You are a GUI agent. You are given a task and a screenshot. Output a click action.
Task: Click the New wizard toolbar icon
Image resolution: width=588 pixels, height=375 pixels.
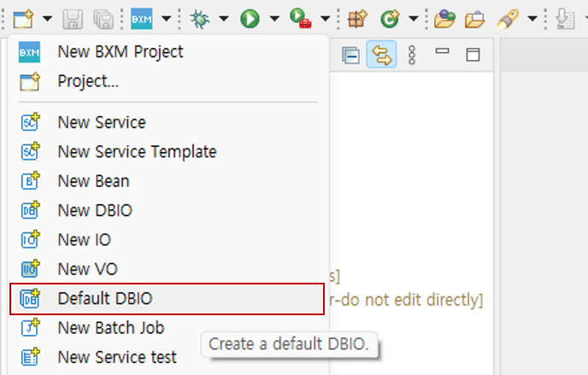point(23,19)
